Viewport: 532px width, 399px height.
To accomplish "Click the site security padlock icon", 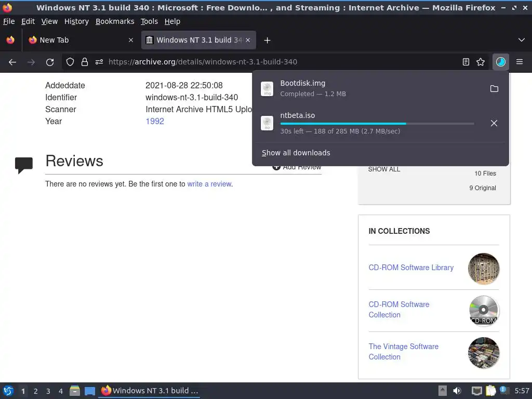I will coord(85,62).
